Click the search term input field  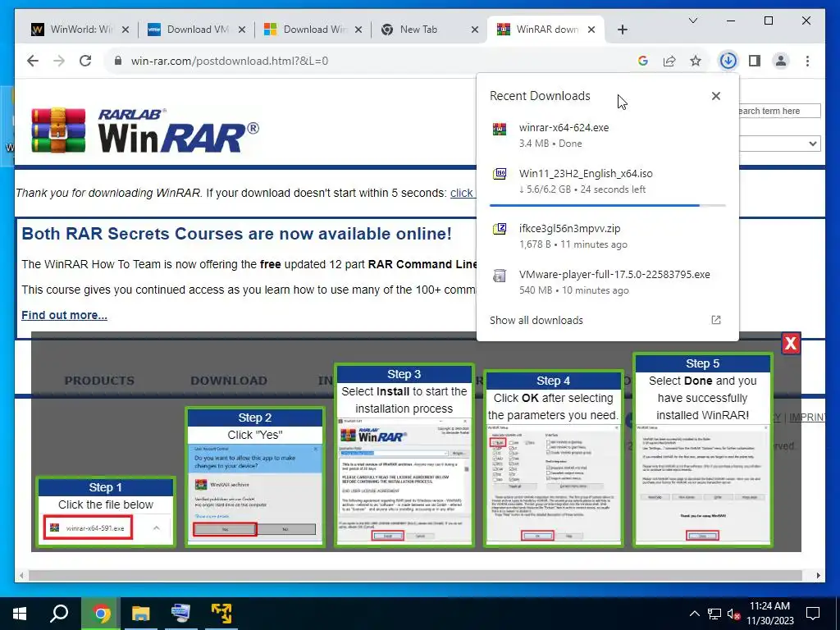pos(779,111)
